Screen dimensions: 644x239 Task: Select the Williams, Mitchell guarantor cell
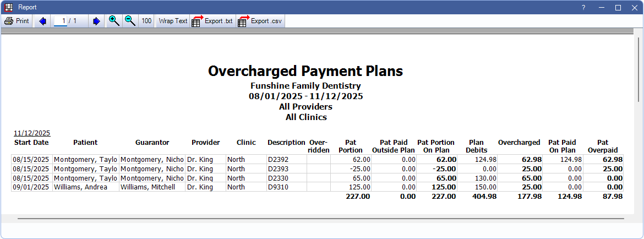151,187
